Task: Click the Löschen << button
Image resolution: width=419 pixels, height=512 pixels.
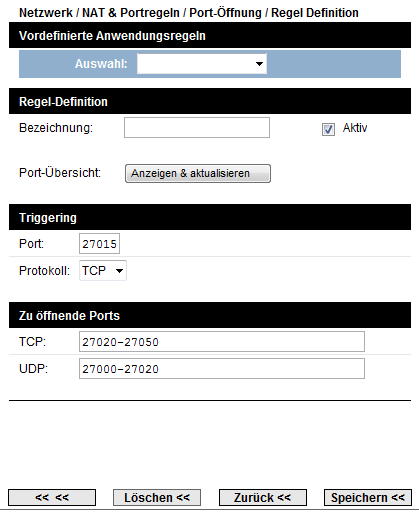Action: click(x=157, y=498)
